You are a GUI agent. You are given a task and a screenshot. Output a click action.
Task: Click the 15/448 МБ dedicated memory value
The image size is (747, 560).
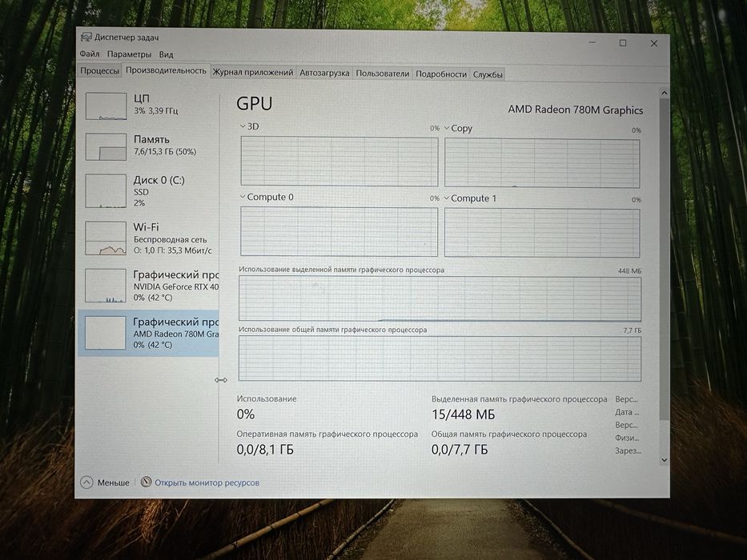pos(463,414)
